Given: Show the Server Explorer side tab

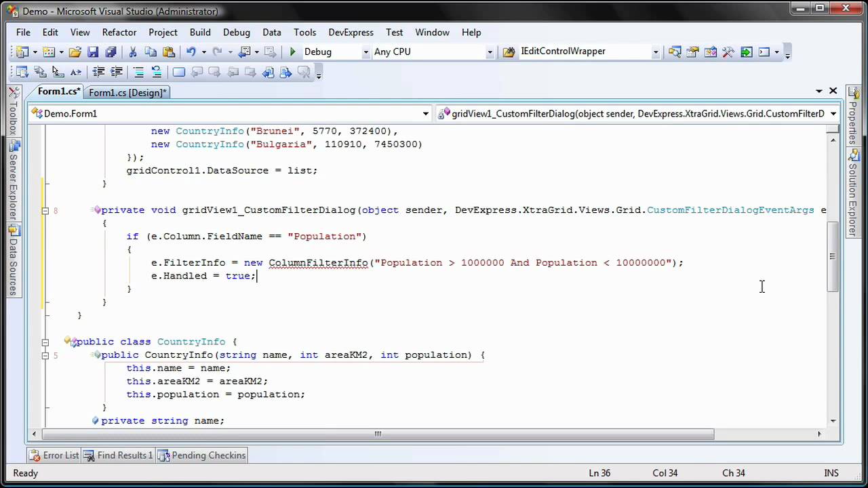Looking at the screenshot, I should 14,181.
